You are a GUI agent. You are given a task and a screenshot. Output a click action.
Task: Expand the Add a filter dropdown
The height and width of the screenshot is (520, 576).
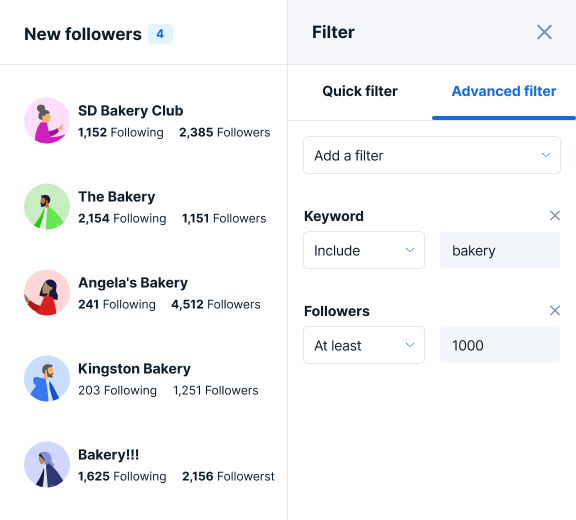[x=432, y=155]
